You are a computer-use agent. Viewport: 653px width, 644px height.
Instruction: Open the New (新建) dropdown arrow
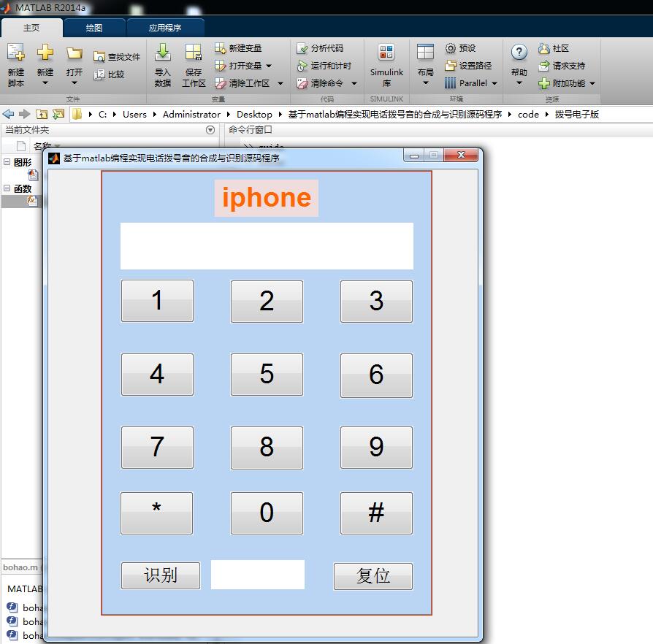coord(45,83)
